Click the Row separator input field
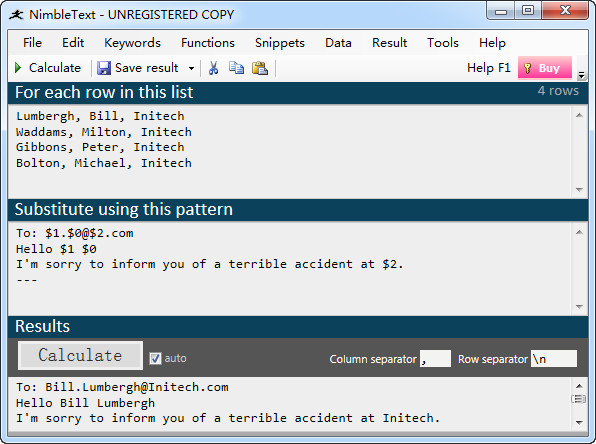The height and width of the screenshot is (444, 596). (x=554, y=358)
